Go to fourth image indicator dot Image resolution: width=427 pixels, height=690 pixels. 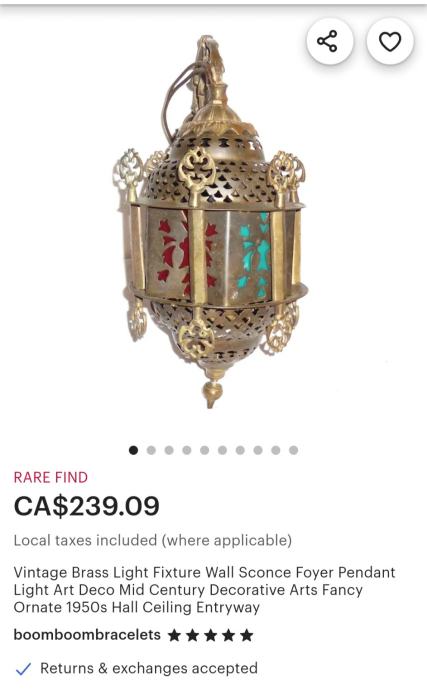click(x=187, y=450)
